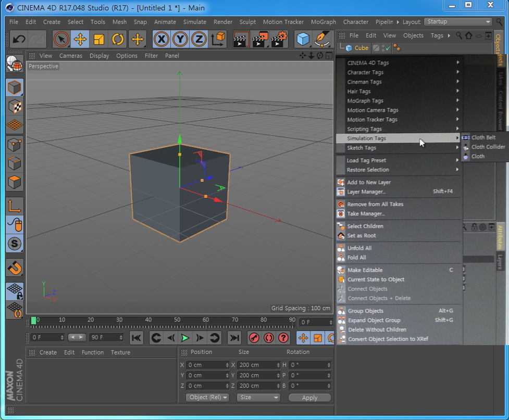Click Render to Picture Viewer icon
The height and width of the screenshot is (420, 509).
(260, 39)
